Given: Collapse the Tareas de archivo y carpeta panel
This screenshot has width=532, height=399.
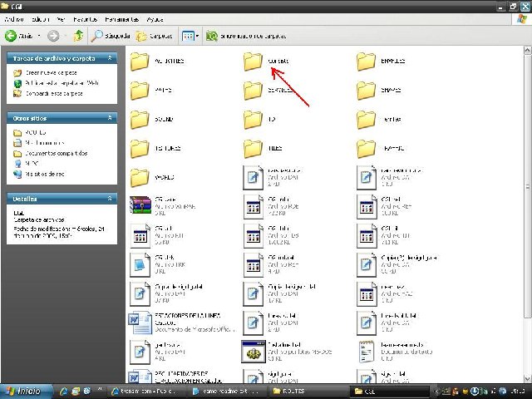Looking at the screenshot, I should coord(112,59).
